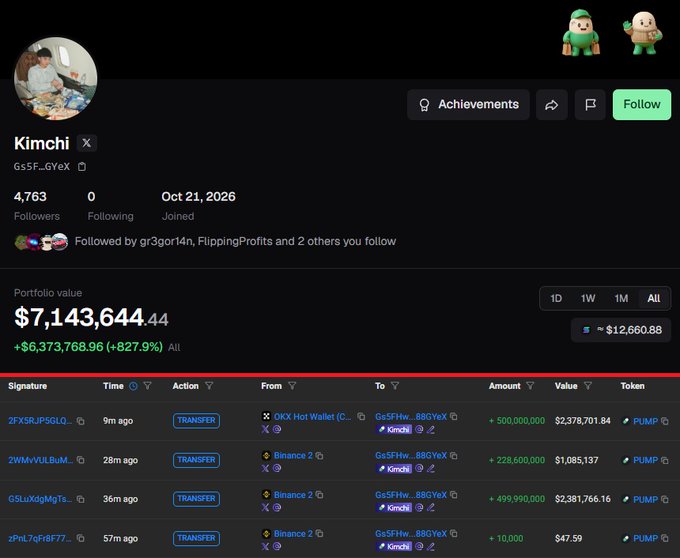Select the All time range
This screenshot has width=680, height=558.
click(654, 298)
